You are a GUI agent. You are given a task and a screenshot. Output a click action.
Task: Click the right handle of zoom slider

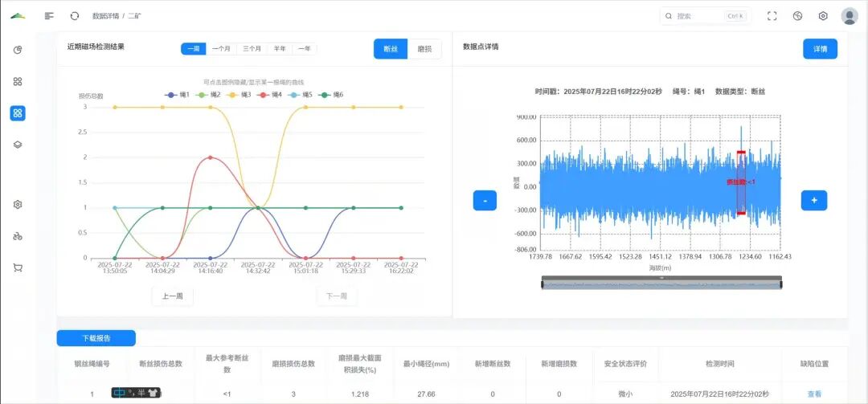(782, 284)
